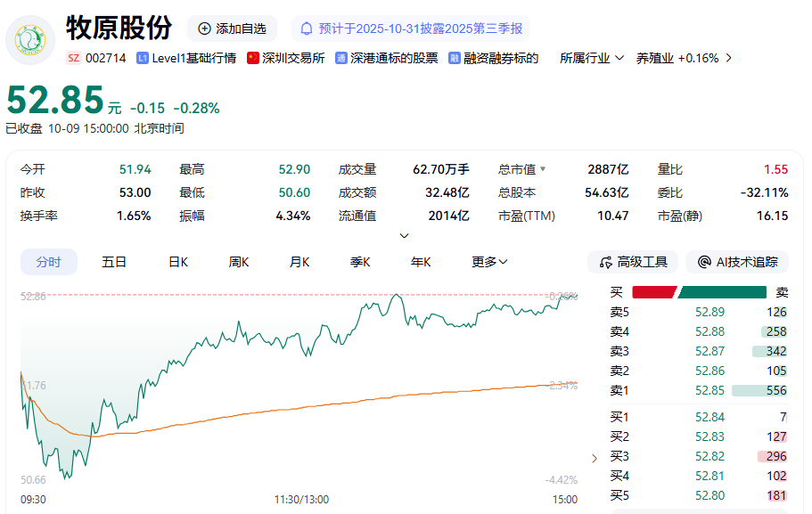
Task: Click the arrow after 养殖业 +0.16%
Action: pos(728,58)
